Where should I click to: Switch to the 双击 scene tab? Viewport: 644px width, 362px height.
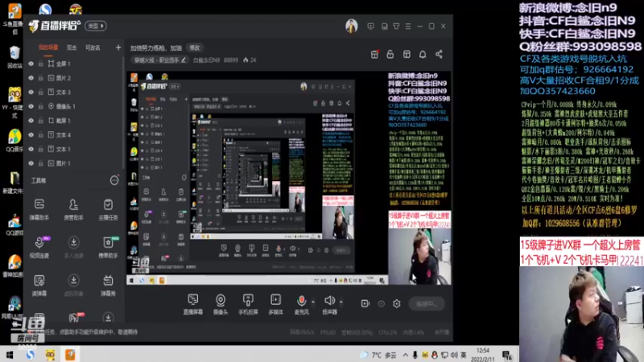tap(72, 47)
